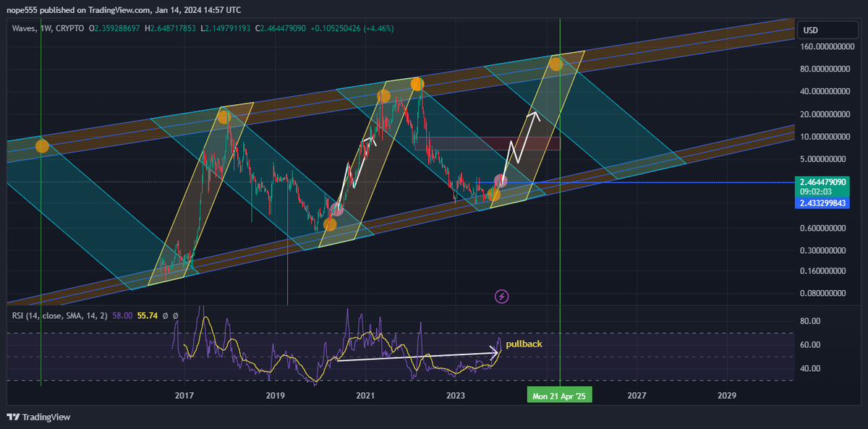This screenshot has width=868, height=429.
Task: Click the pink circle near the 2020 breakout
Action: coord(336,210)
